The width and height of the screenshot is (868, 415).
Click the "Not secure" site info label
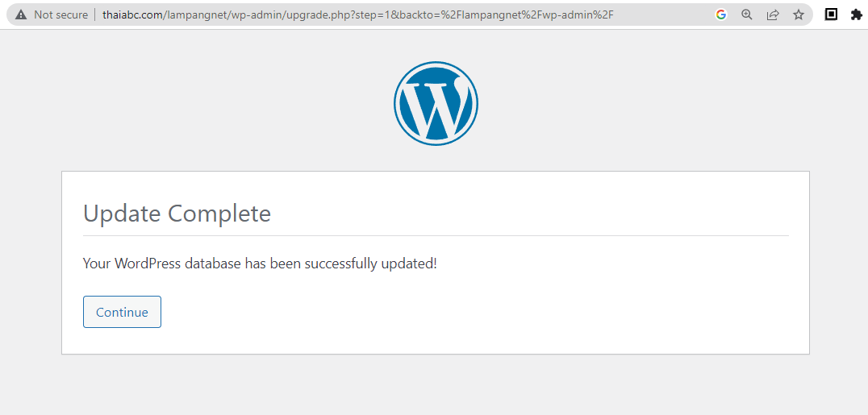click(x=61, y=15)
